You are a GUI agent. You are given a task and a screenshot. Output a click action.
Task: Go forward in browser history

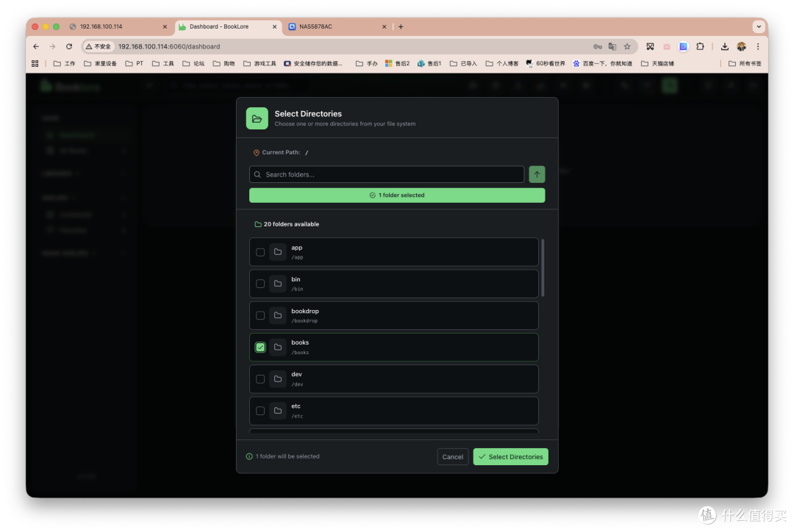point(53,46)
